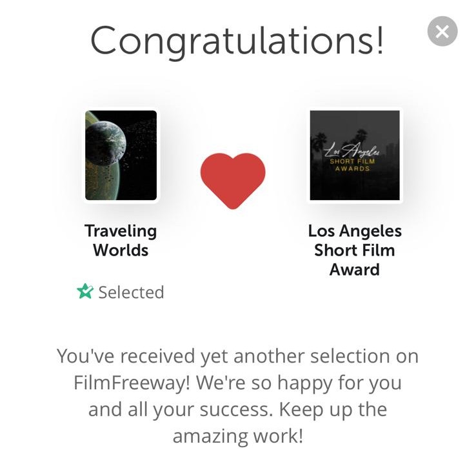Click the word "Award" under the festival logo
476x462 pixels.
[355, 269]
